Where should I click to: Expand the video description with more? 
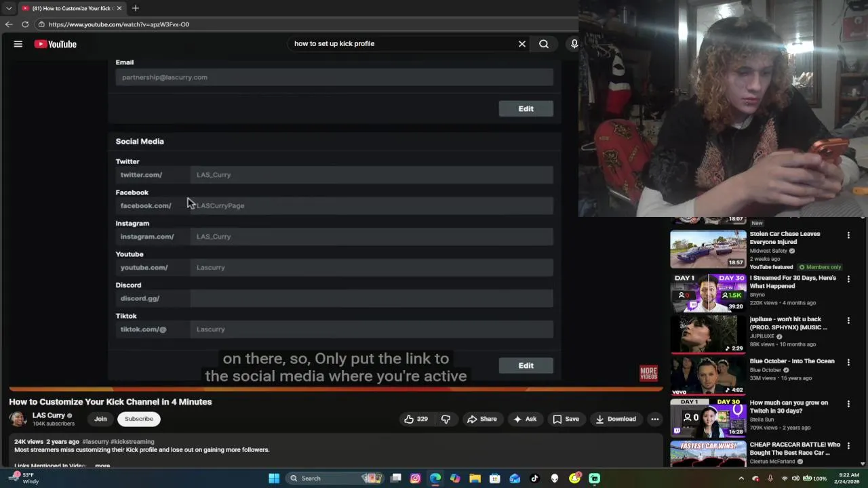102,466
